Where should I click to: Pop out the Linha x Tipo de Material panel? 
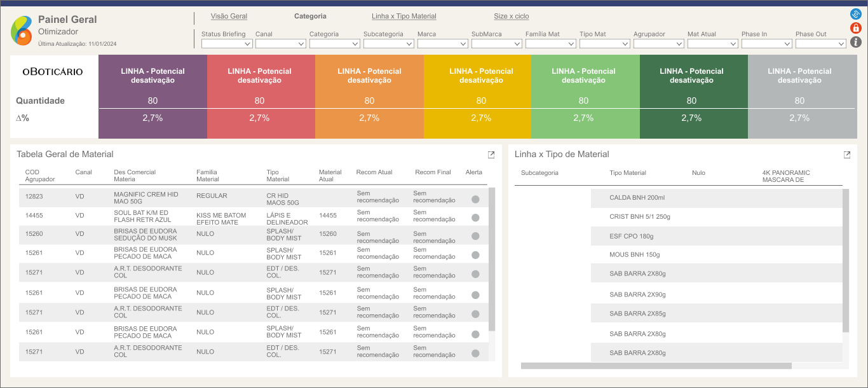pos(846,155)
